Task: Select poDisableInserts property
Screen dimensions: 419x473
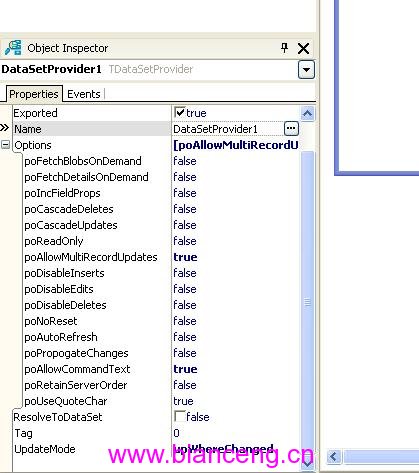Action: point(64,273)
